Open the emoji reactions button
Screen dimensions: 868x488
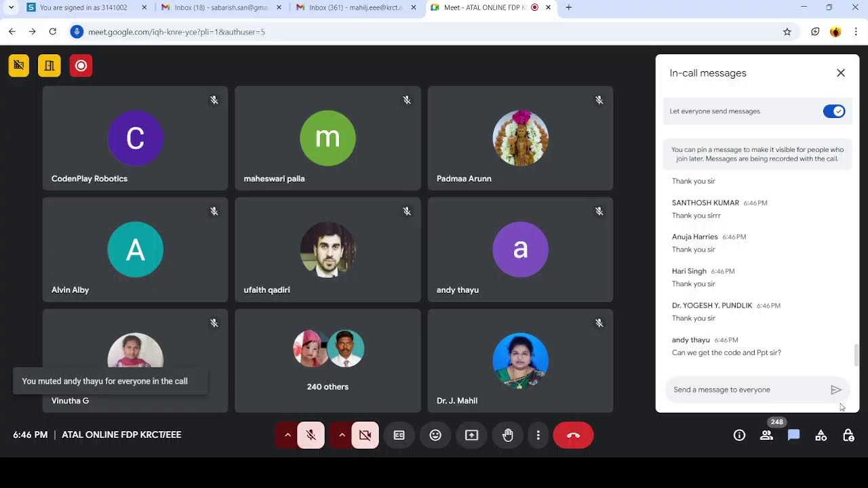[435, 435]
